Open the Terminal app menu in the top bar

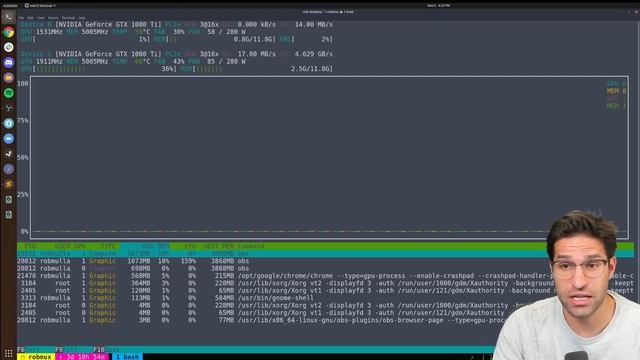click(40, 6)
